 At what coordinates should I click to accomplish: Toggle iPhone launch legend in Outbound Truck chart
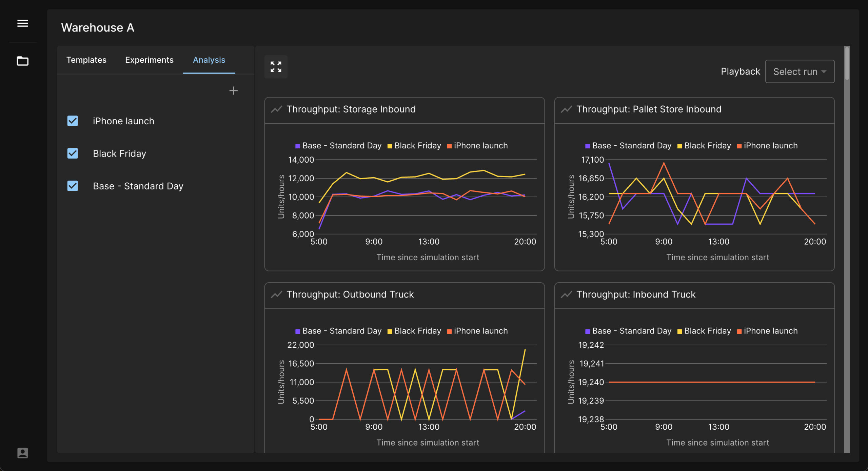(x=477, y=331)
